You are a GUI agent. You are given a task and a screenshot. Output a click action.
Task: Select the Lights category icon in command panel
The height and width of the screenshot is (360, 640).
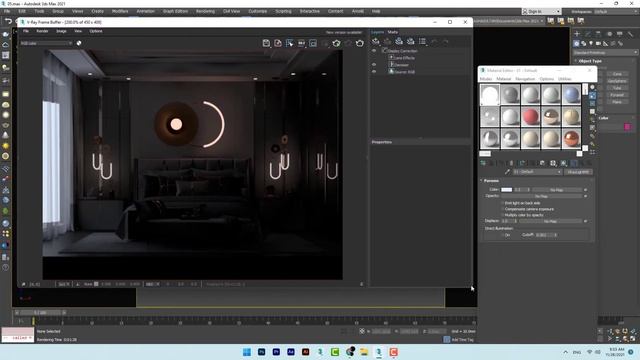(591, 43)
